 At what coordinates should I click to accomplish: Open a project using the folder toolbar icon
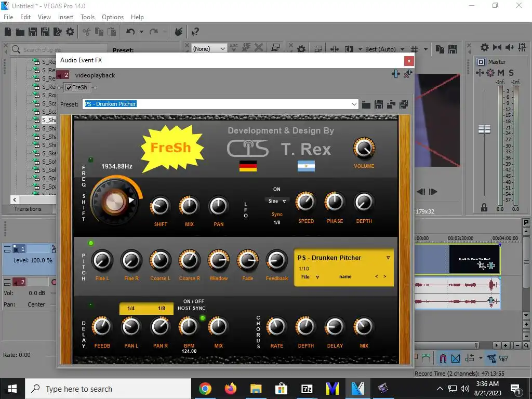tap(20, 32)
